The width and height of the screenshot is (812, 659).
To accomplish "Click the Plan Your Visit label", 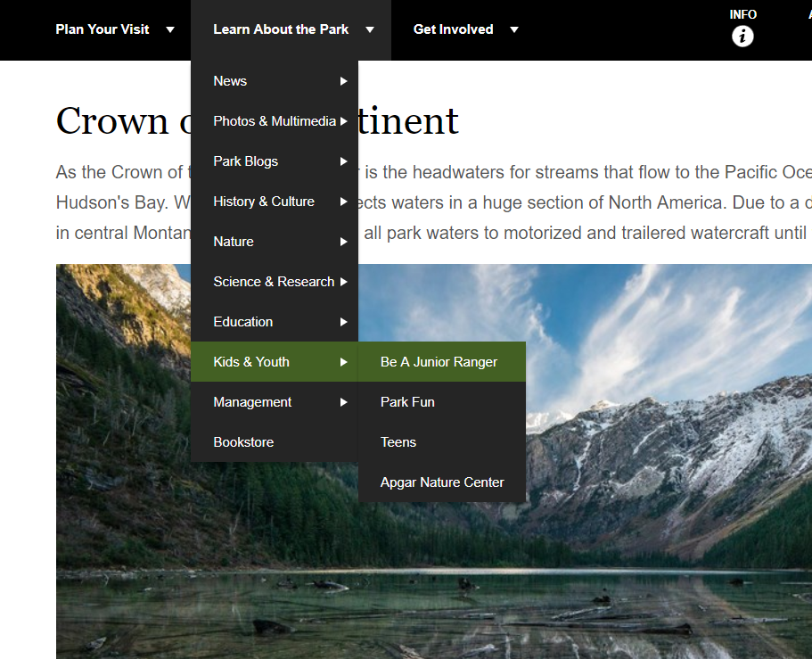I will (103, 29).
